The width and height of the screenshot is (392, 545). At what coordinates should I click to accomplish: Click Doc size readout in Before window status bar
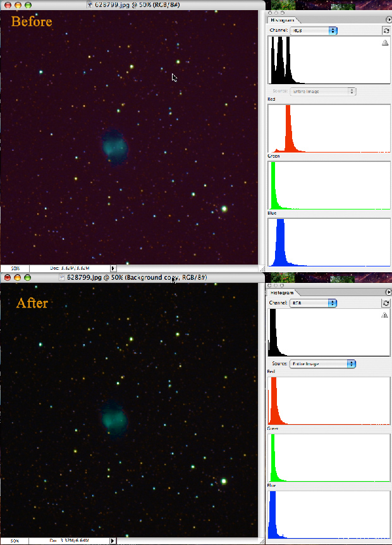(70, 268)
